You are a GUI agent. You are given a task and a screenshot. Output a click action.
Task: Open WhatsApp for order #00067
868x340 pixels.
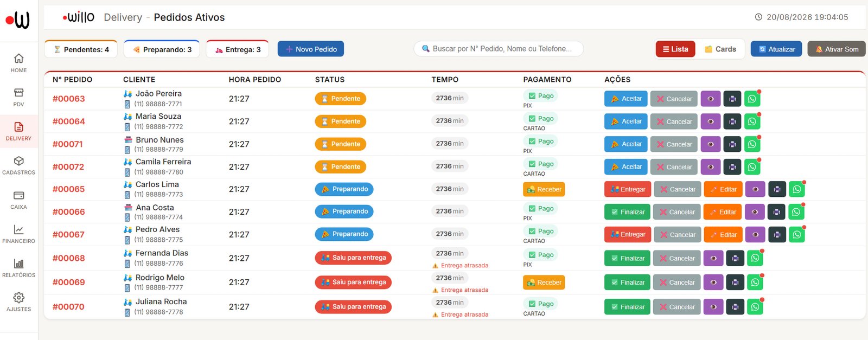[x=797, y=235]
